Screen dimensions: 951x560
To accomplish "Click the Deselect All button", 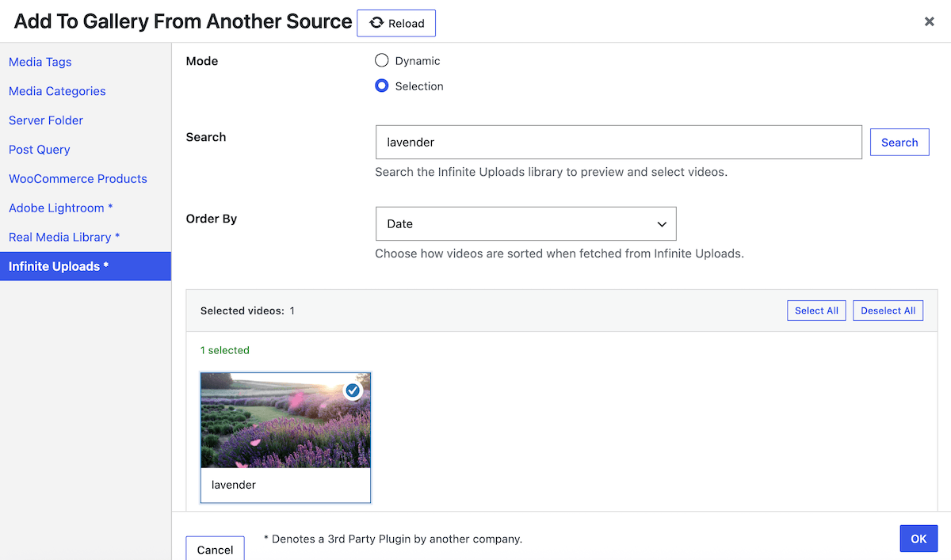I will click(888, 310).
